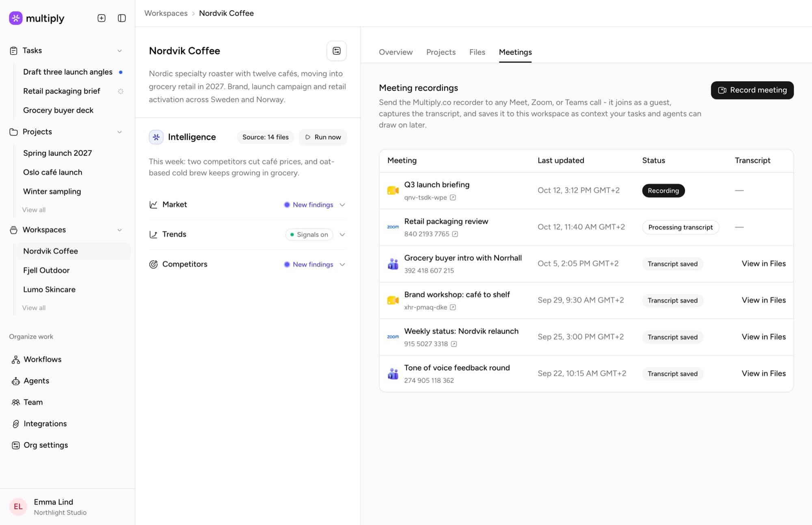812x525 pixels.
Task: Open the Team page
Action: (27, 402)
